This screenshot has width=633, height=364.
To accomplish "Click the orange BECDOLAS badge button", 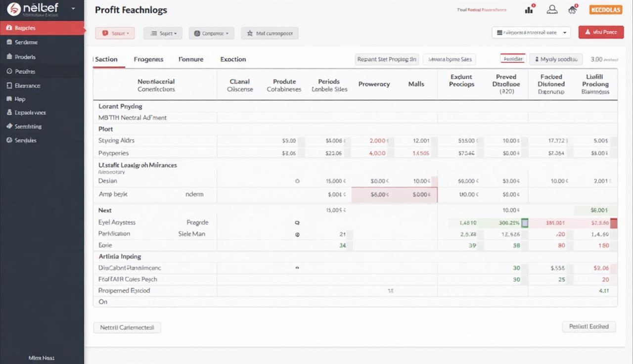I will pos(606,9).
